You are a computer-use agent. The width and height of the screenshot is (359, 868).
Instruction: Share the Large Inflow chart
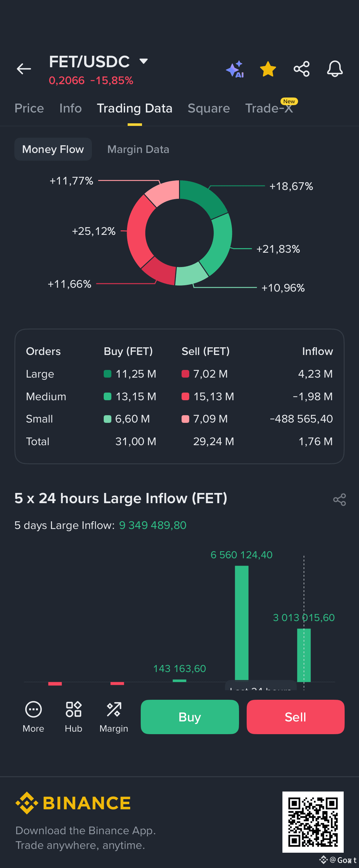340,499
